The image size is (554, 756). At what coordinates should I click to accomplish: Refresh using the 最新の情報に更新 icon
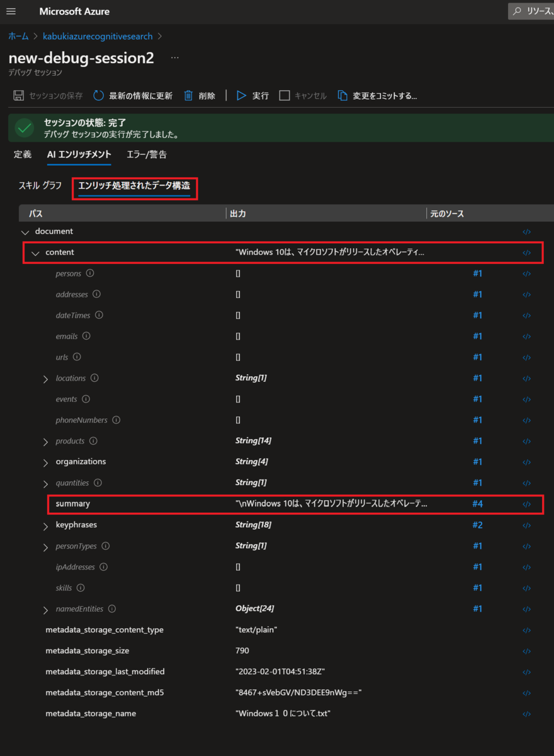tap(98, 95)
